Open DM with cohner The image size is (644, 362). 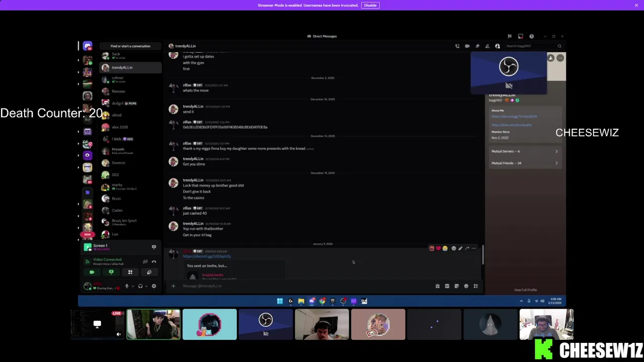tap(130, 79)
